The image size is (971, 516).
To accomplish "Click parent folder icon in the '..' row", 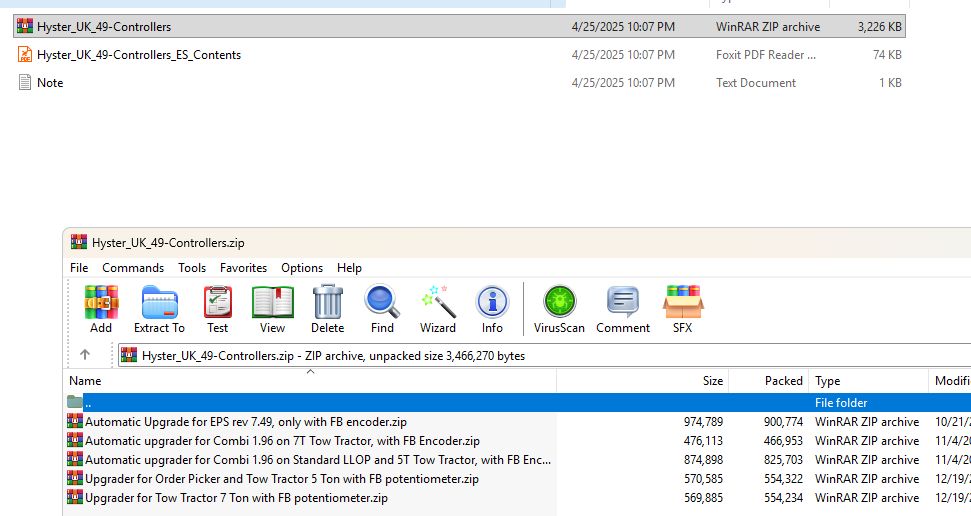I will click(75, 402).
